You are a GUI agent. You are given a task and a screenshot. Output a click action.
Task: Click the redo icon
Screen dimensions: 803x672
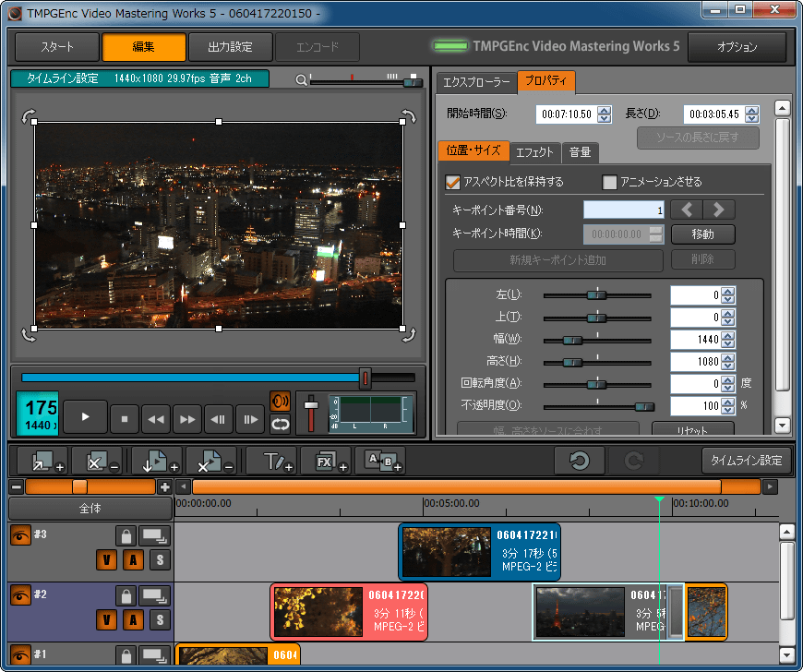[634, 461]
